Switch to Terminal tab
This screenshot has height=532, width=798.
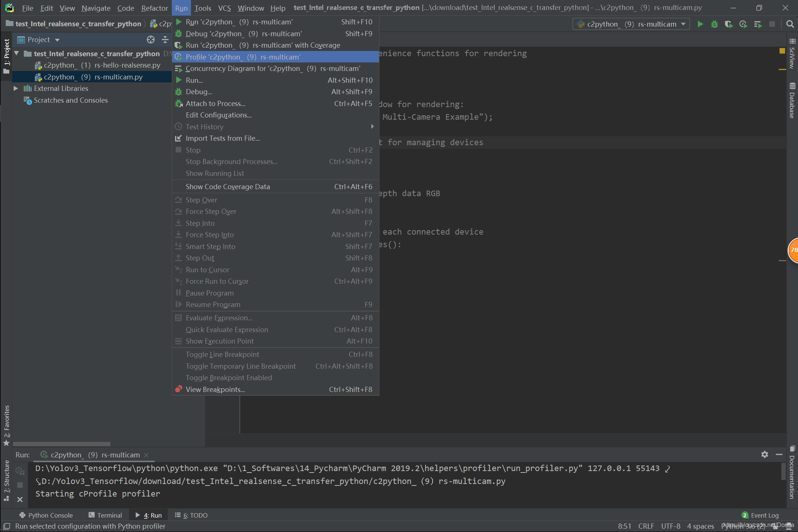click(105, 515)
